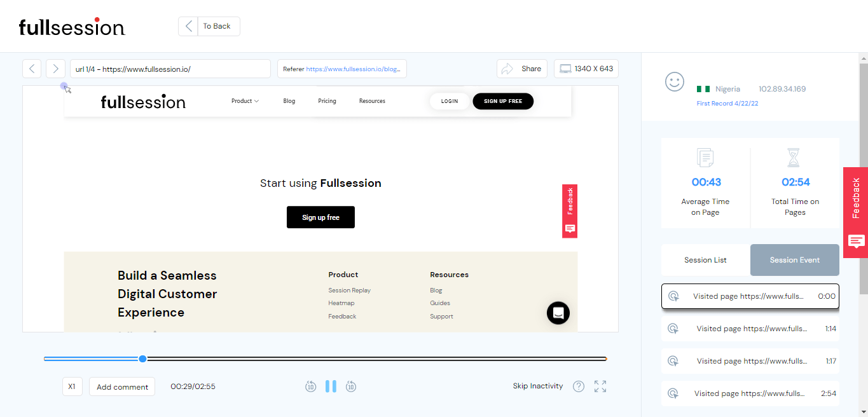Image resolution: width=868 pixels, height=417 pixels.
Task: Click the Feedback tab inside replay
Action: point(570,211)
